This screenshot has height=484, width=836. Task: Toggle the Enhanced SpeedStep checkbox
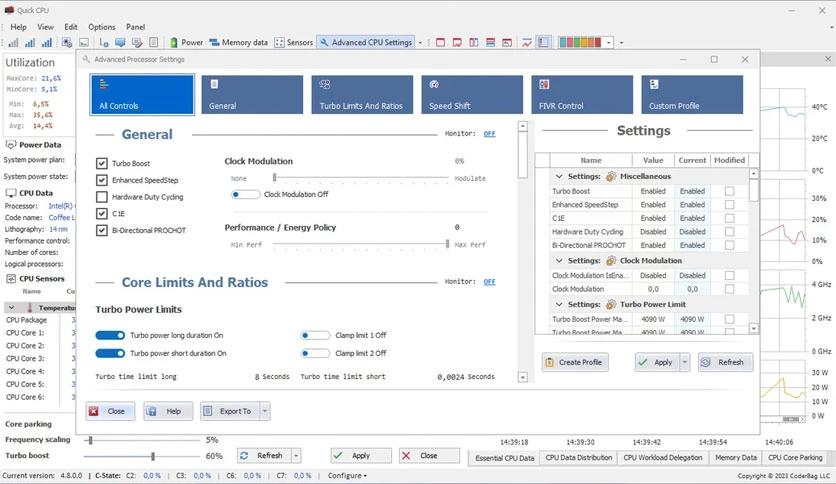tap(102, 180)
